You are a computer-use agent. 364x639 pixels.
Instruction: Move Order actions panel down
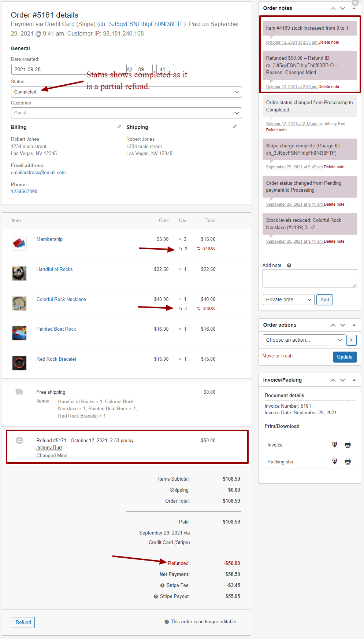tap(343, 325)
